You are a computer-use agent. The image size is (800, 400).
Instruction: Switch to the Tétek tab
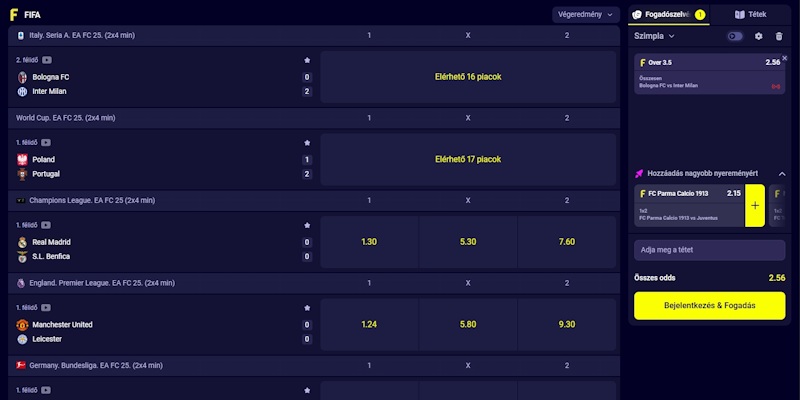[x=750, y=15]
